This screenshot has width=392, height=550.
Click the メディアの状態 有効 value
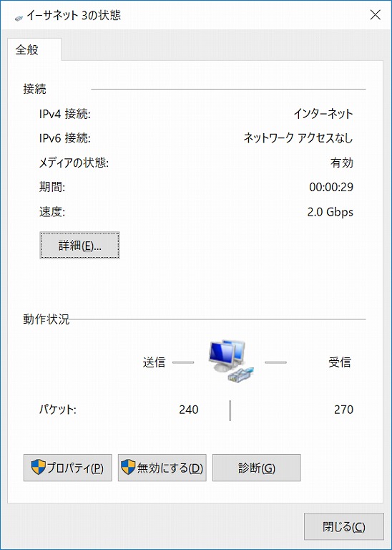pyautogui.click(x=341, y=163)
